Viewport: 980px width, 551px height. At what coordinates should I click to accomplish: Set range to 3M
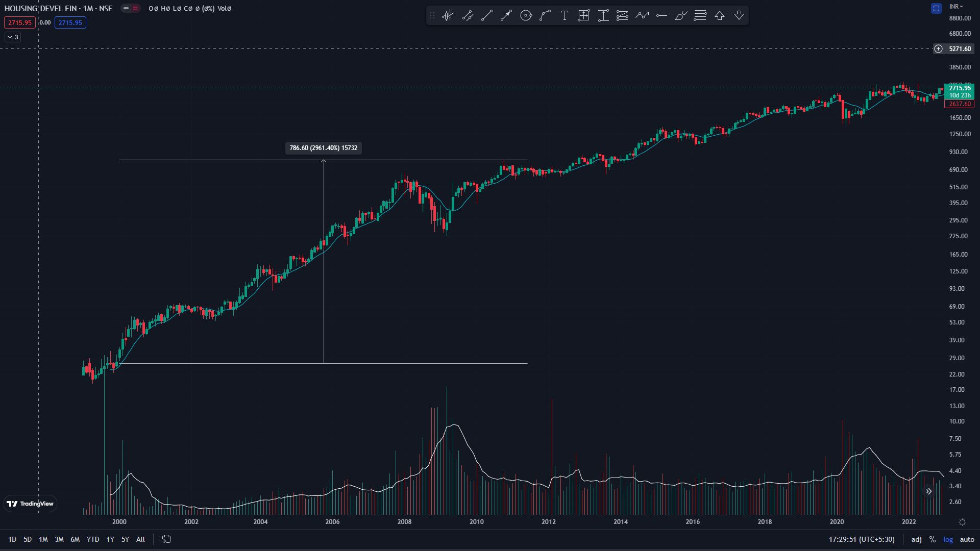tap(59, 539)
